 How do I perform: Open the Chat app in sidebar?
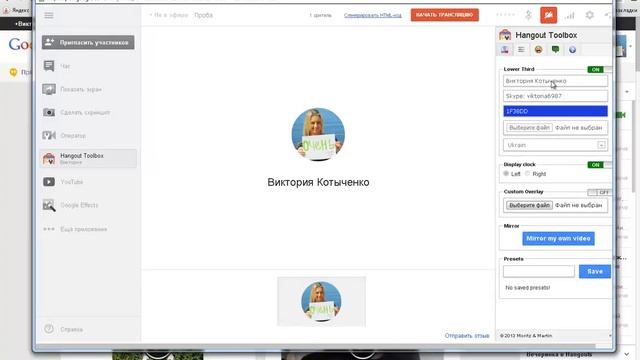click(x=88, y=66)
